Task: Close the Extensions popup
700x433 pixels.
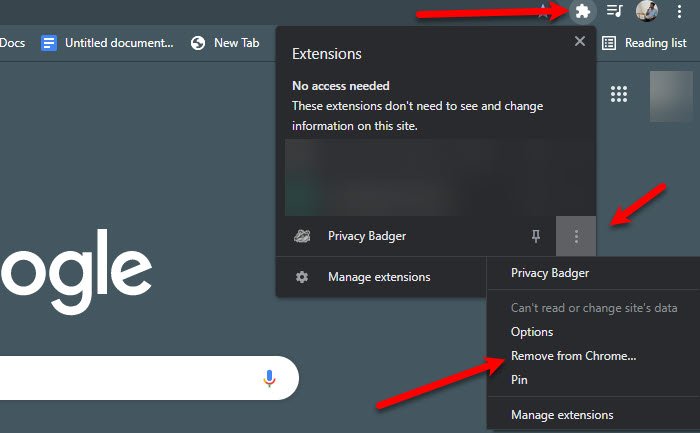Action: (x=580, y=41)
